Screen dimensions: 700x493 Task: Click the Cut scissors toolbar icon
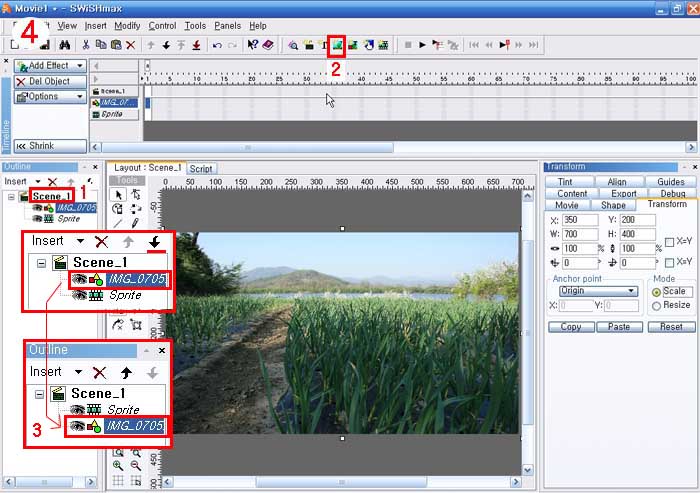(86, 45)
